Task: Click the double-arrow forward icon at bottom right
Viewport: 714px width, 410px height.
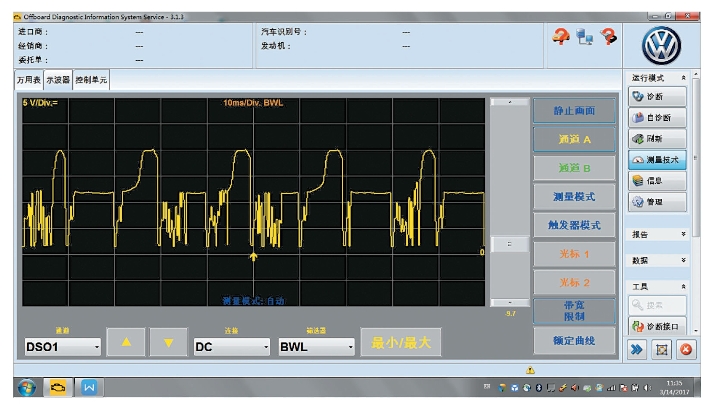Action: [637, 349]
